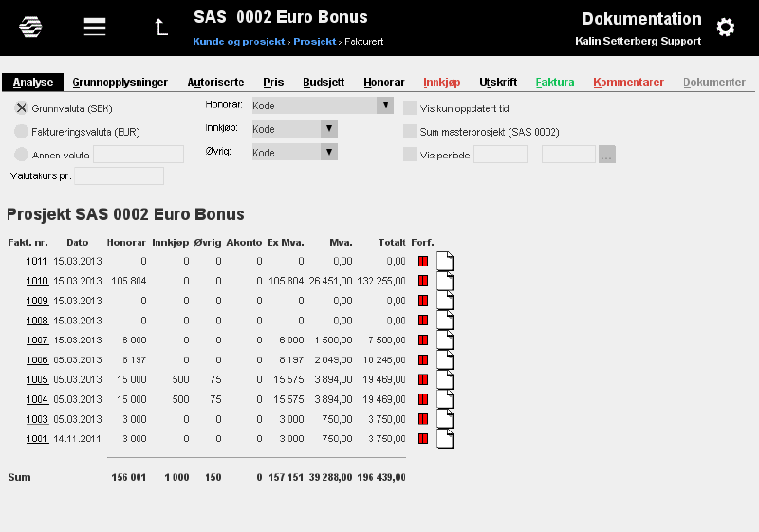Screen dimensions: 759x532
Task: Open document icon for invoice 1001
Action: click(445, 439)
